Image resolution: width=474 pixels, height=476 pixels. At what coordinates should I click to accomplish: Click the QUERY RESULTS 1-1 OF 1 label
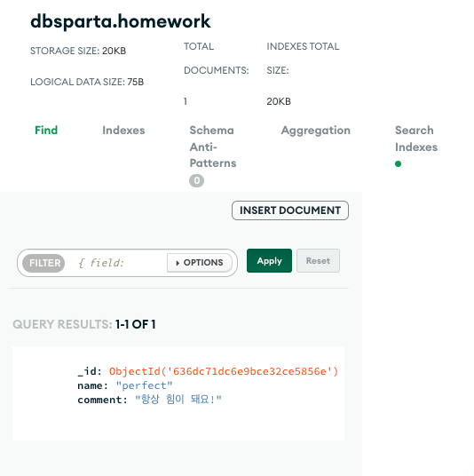click(x=84, y=324)
